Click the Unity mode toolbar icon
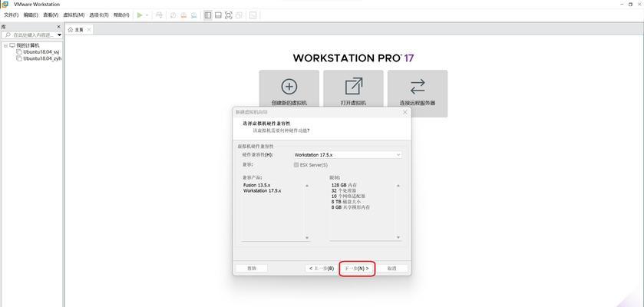Screen dimensions: 644x307 click(239, 15)
